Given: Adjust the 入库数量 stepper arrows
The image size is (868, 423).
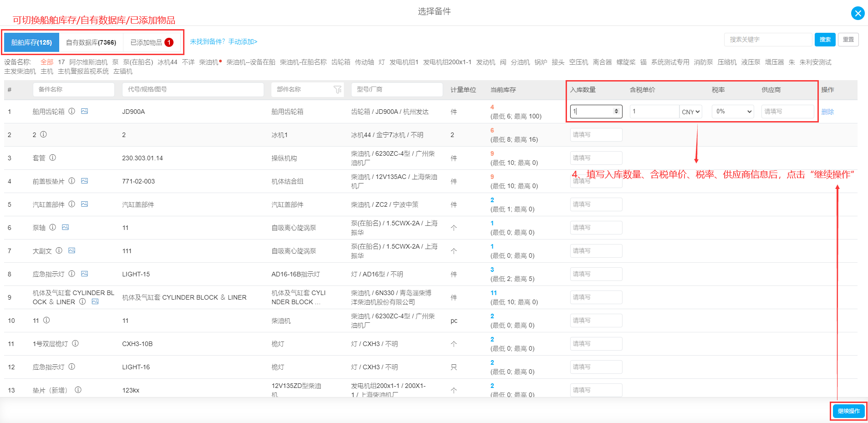Looking at the screenshot, I should click(x=616, y=112).
